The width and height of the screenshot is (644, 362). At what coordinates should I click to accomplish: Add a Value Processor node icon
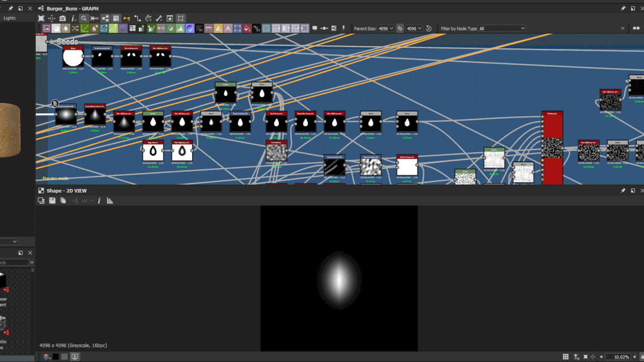(x=257, y=28)
